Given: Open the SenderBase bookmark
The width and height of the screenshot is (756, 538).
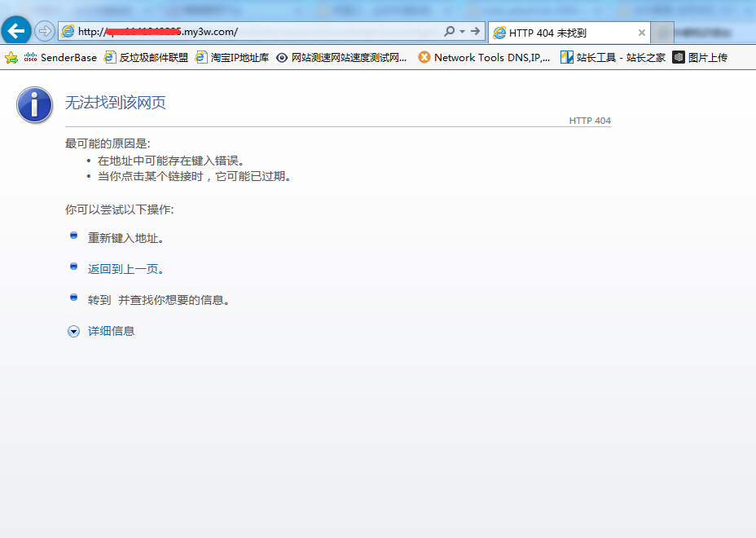Looking at the screenshot, I should [x=60, y=58].
